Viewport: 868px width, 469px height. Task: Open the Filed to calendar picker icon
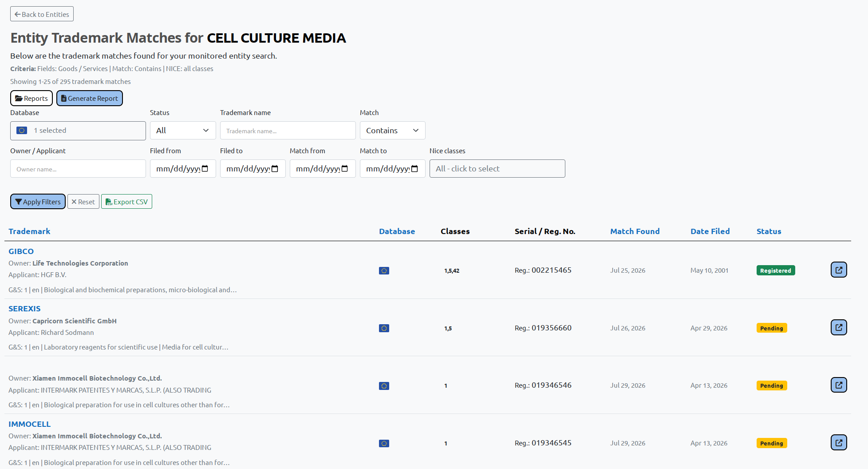point(275,169)
